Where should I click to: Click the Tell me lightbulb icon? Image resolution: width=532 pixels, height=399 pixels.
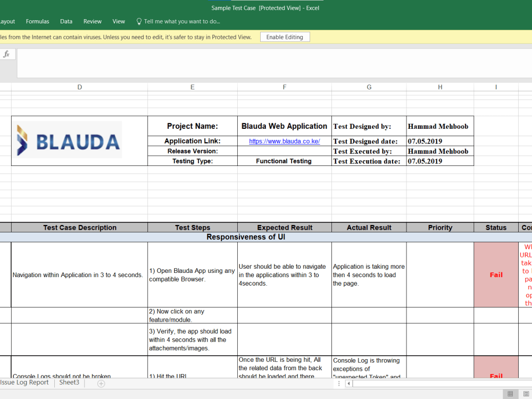[139, 21]
